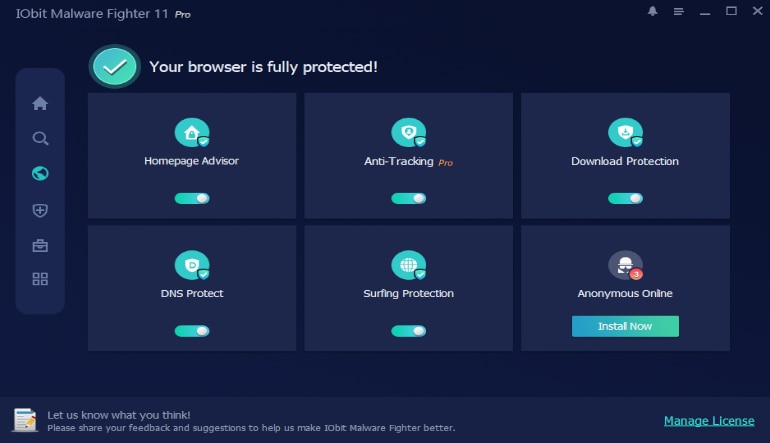Image resolution: width=770 pixels, height=443 pixels.
Task: Maximize the IObit Malware Fighter window
Action: 731,11
